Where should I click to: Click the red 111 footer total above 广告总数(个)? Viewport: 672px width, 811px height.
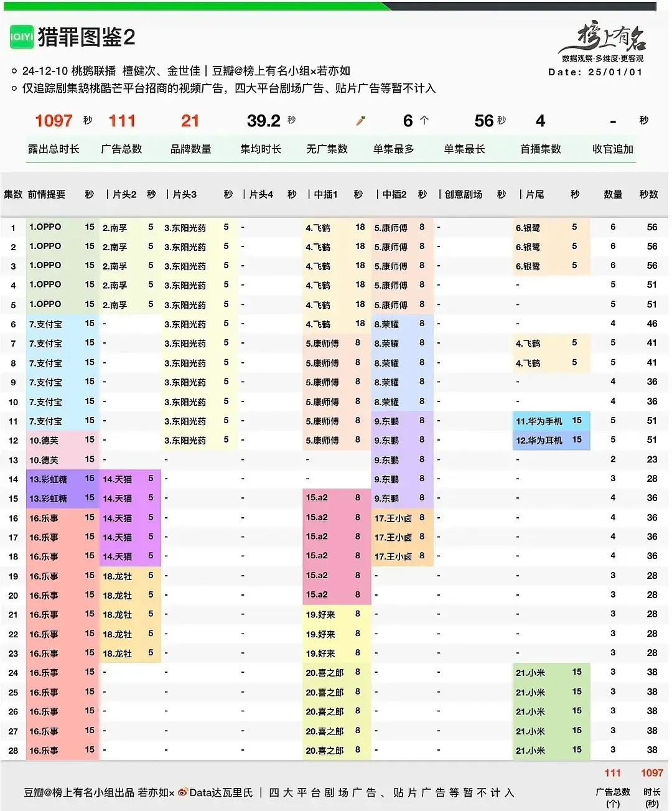pos(612,773)
